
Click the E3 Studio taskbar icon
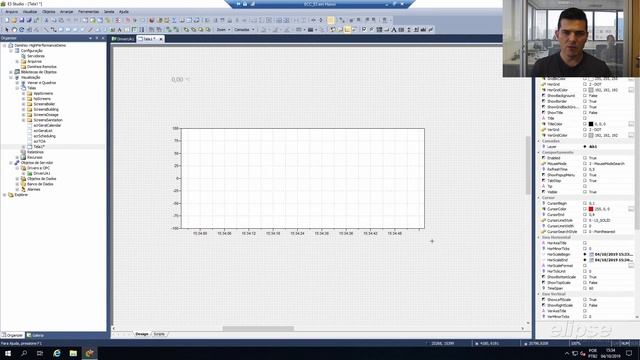pos(90,353)
